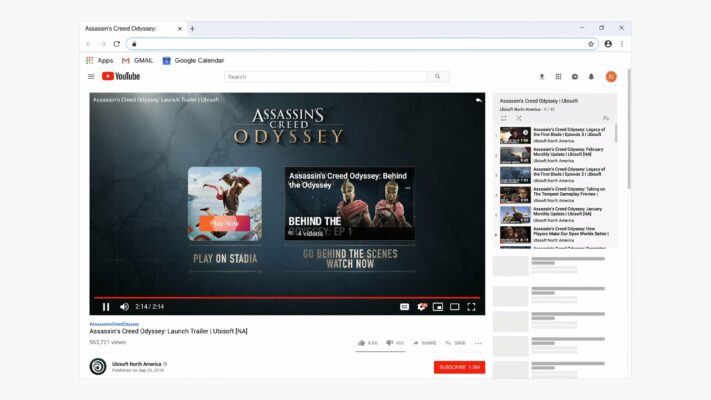Open the notifications bell
The height and width of the screenshot is (400, 711).
pos(591,77)
